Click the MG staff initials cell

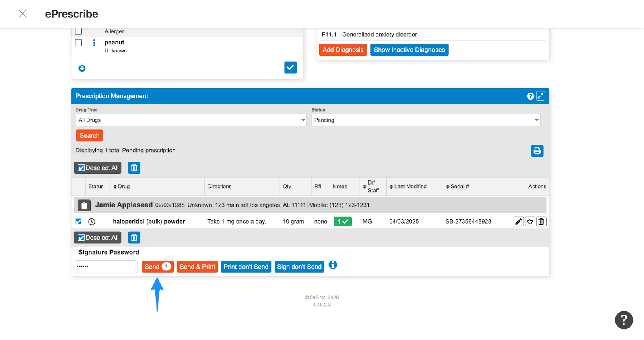pos(367,222)
